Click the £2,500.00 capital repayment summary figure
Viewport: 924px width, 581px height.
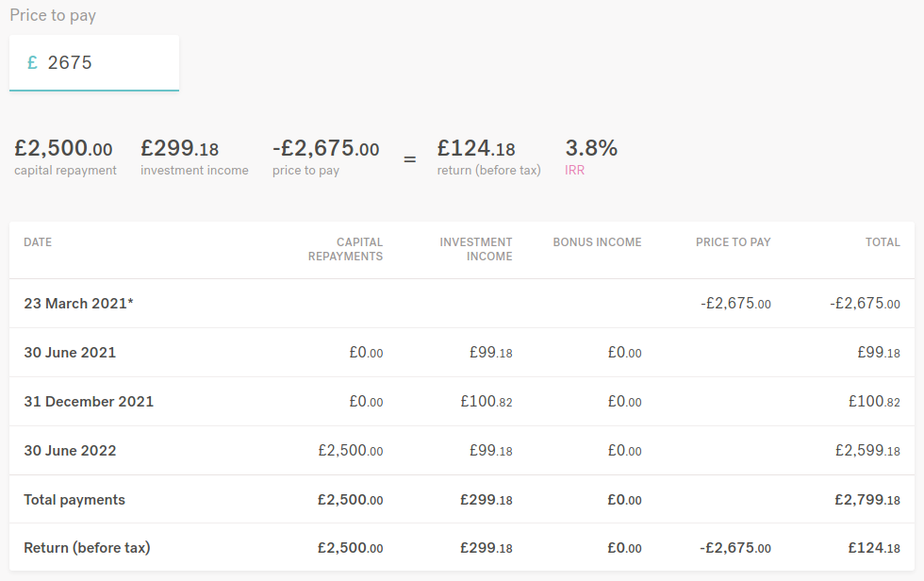[x=63, y=148]
